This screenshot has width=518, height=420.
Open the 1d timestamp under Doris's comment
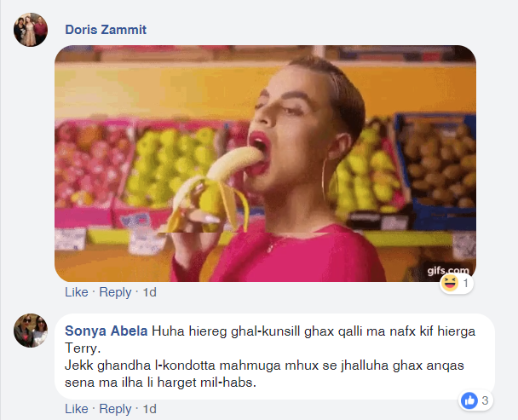tap(149, 292)
